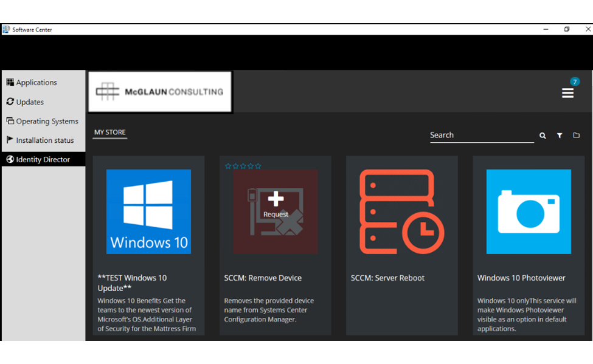The image size is (593, 364).
Task: Minimize the Software Center window
Action: point(546,29)
